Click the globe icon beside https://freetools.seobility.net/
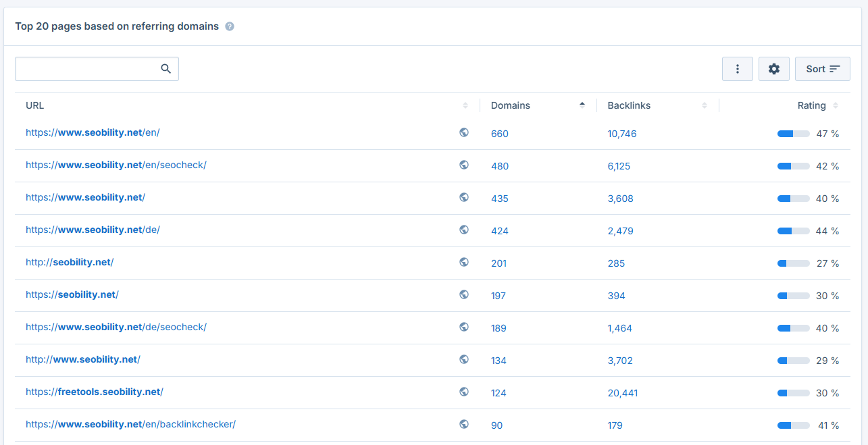This screenshot has width=868, height=445. (464, 392)
